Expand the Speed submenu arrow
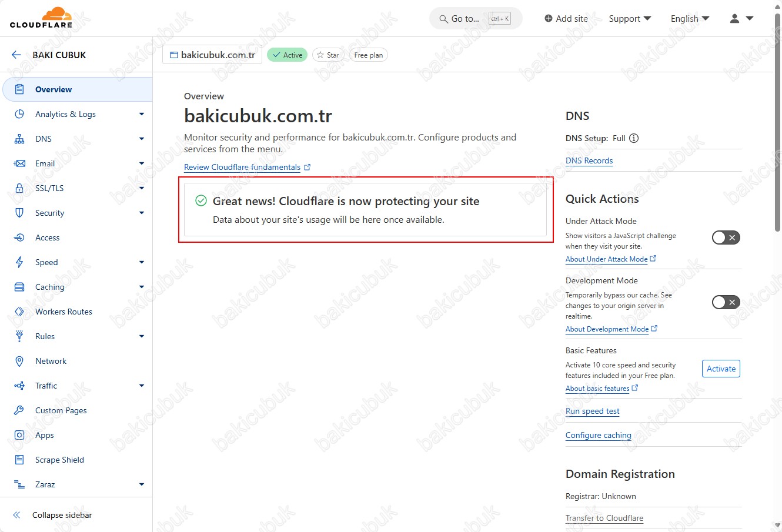Viewport: 782px width, 532px height. [x=142, y=262]
